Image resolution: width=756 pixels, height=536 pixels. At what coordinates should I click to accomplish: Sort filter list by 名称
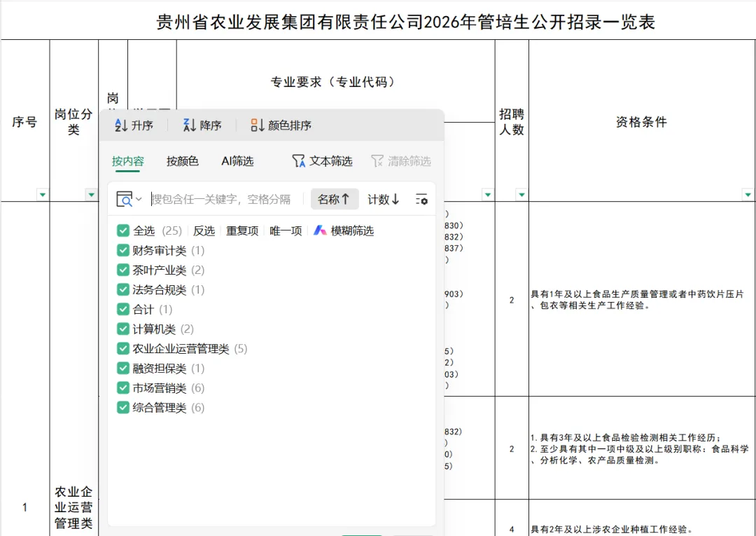[x=334, y=199]
